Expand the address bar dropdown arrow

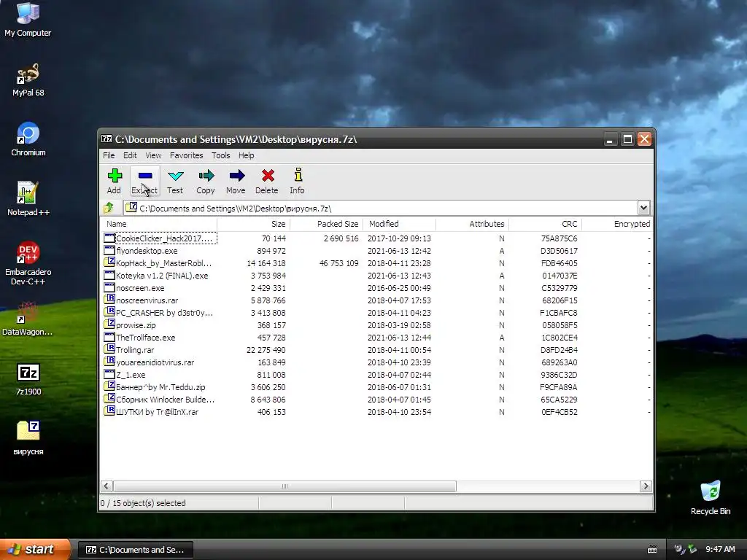coord(643,208)
